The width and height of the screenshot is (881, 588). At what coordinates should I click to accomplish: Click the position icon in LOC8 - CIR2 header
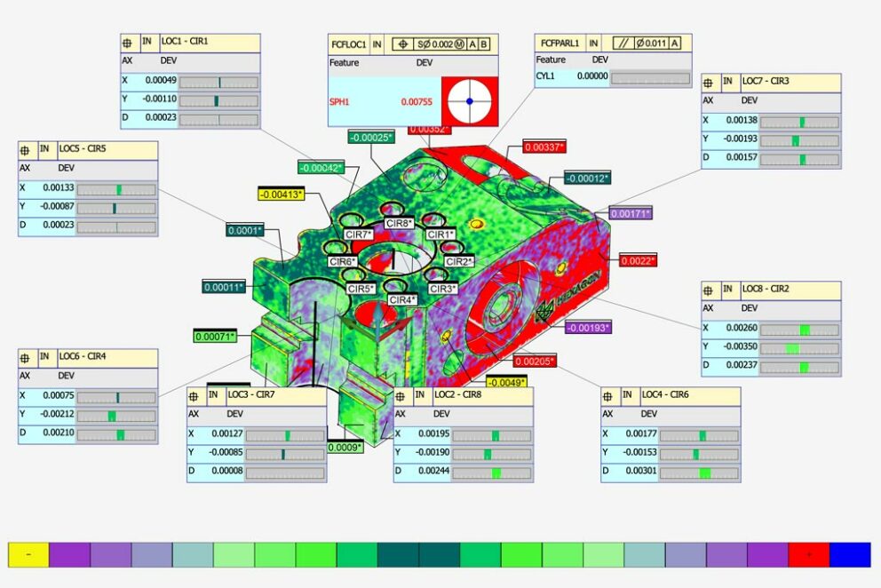[709, 290]
